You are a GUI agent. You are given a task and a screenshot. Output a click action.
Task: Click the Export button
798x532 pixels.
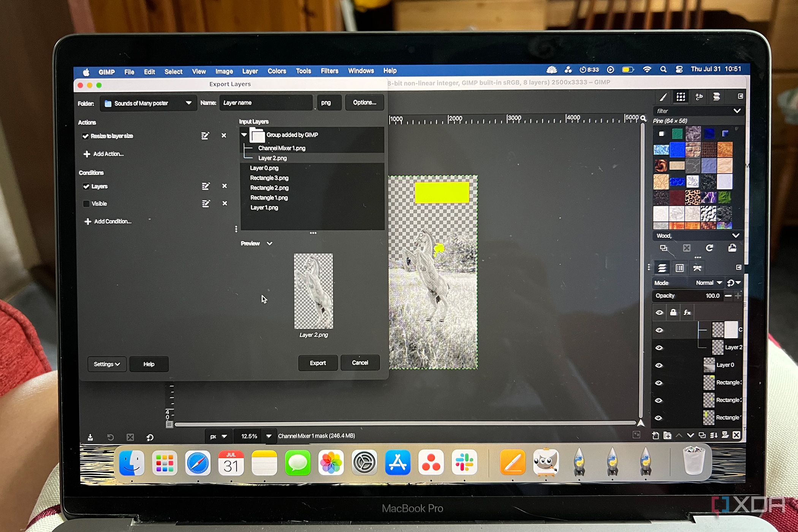pos(318,363)
